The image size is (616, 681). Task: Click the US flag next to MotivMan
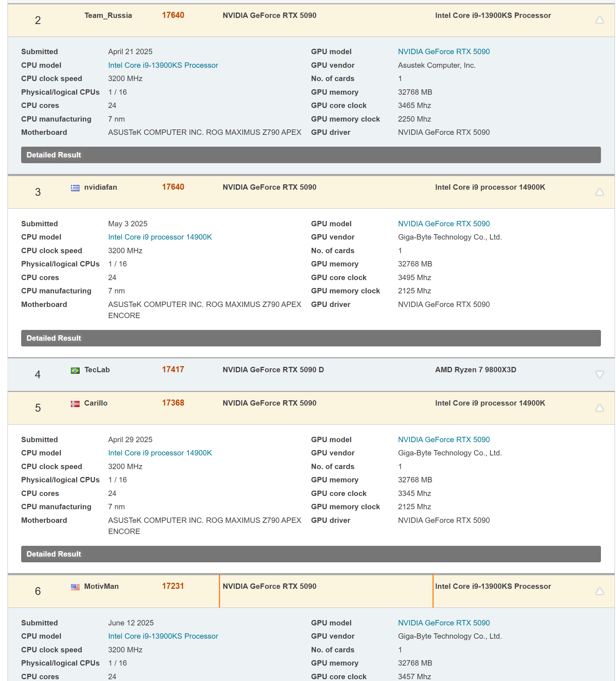coord(75,587)
